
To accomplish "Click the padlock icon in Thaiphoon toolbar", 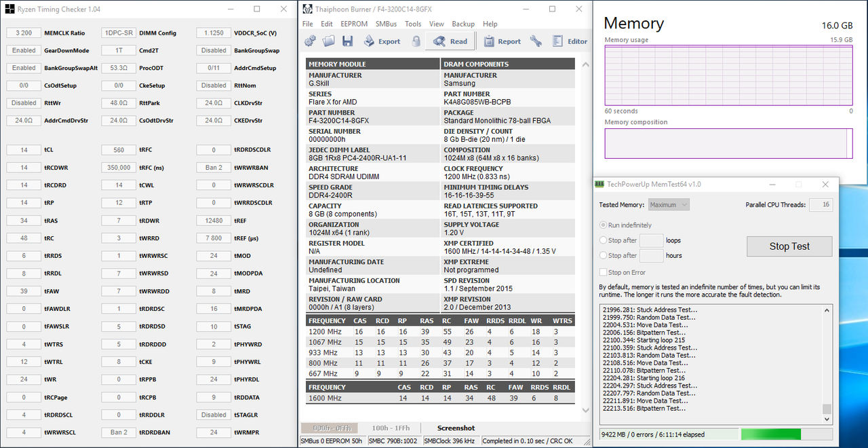I will 416,41.
